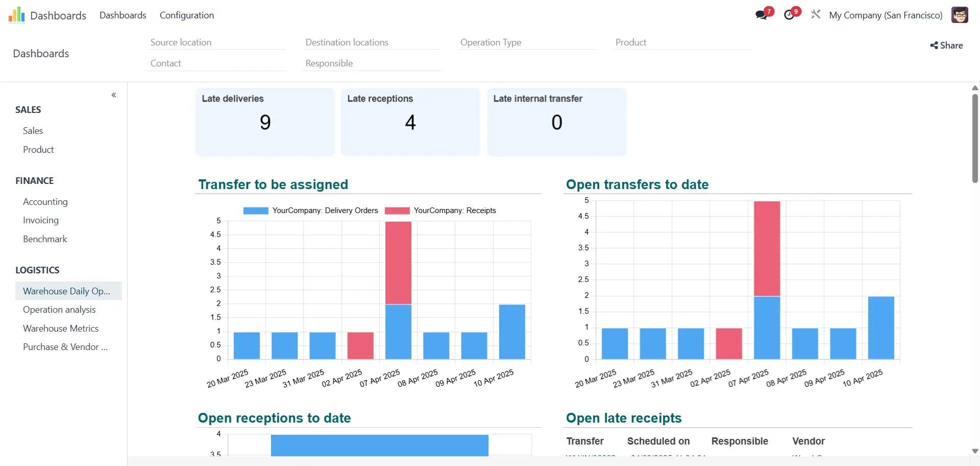Open the Product filter field
Image resolution: width=980 pixels, height=466 pixels.
click(x=682, y=42)
